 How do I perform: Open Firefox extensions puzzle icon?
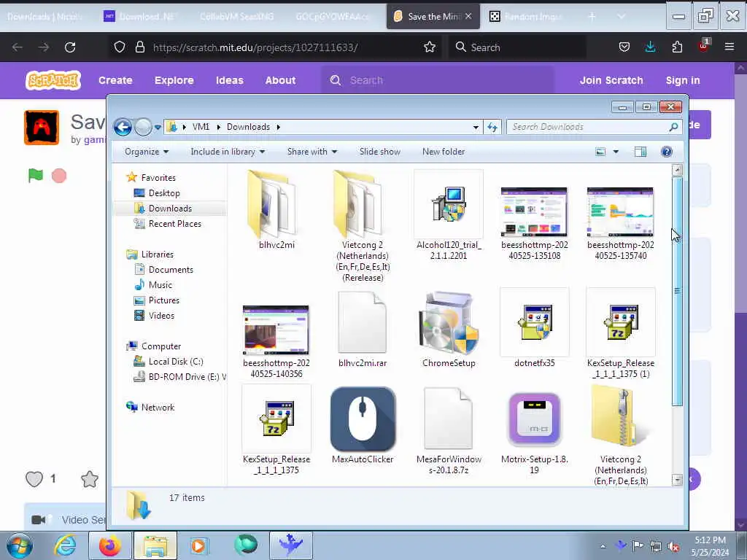coord(677,47)
